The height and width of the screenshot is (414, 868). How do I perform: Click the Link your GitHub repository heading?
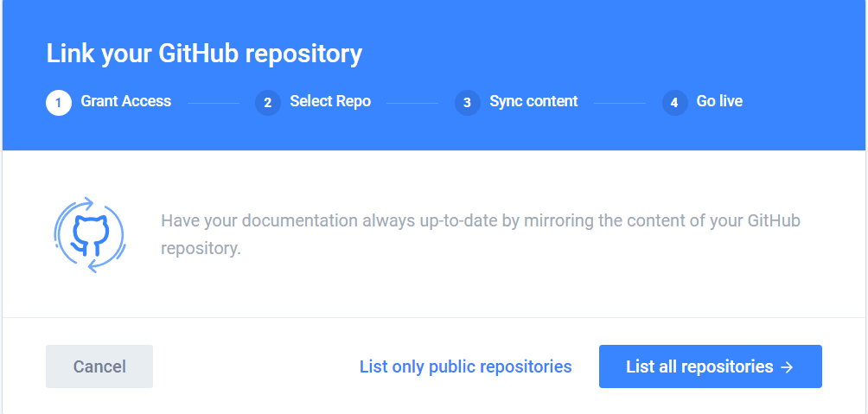(x=204, y=54)
